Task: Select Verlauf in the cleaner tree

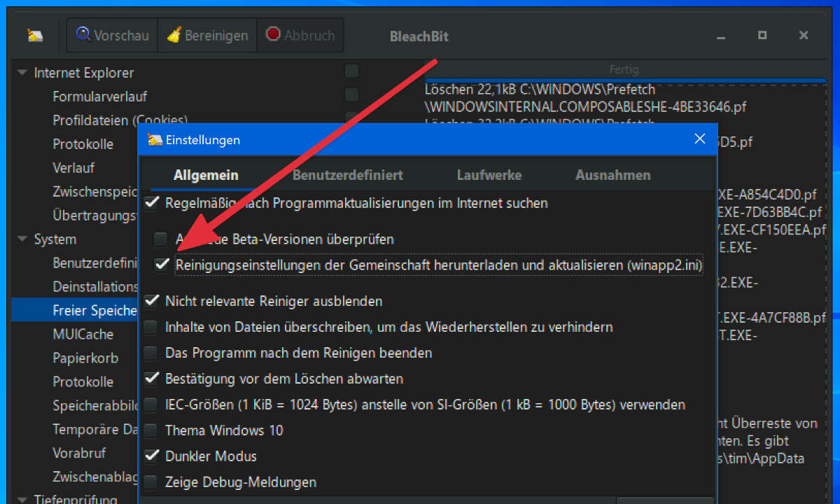Action: 73,168
